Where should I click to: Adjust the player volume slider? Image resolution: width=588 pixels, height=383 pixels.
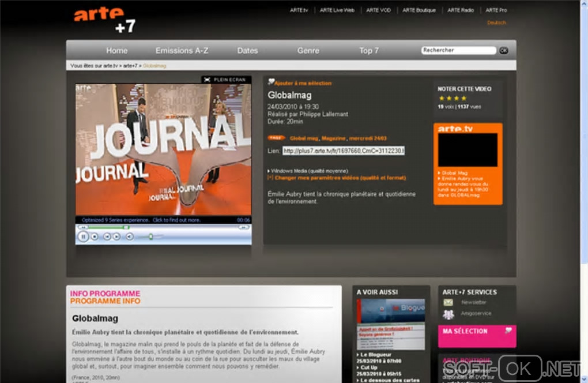pos(150,236)
